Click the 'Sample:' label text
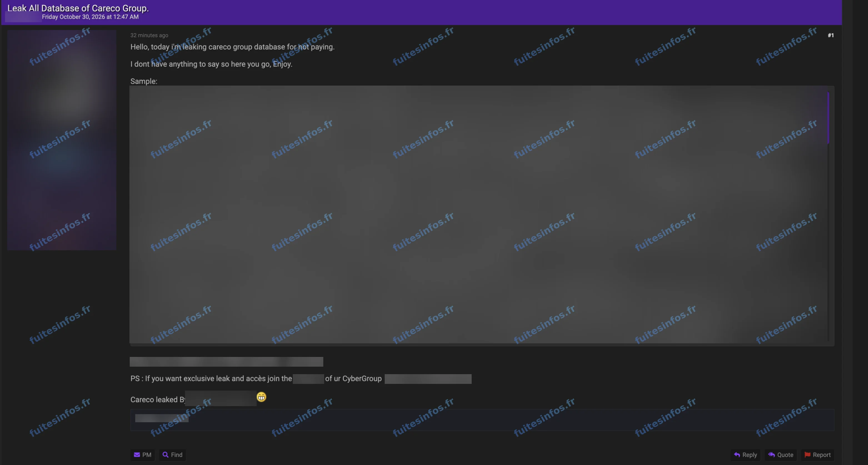The image size is (868, 465). click(144, 81)
